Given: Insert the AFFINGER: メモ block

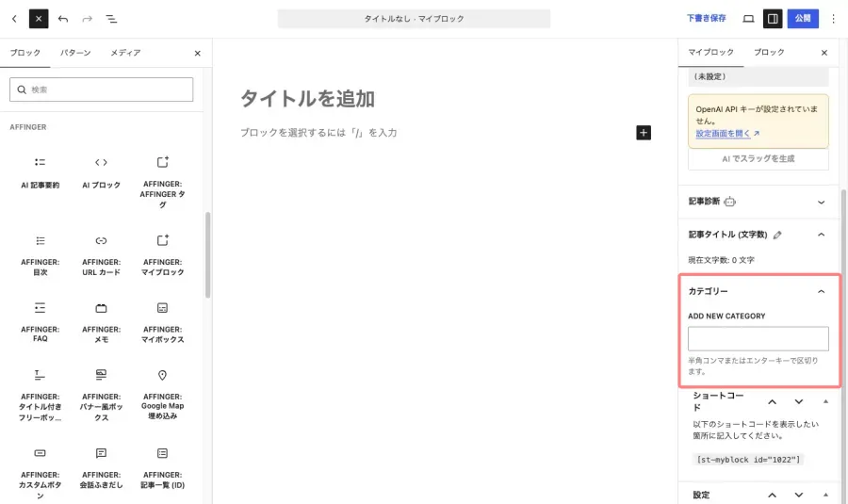Looking at the screenshot, I should pyautogui.click(x=101, y=323).
